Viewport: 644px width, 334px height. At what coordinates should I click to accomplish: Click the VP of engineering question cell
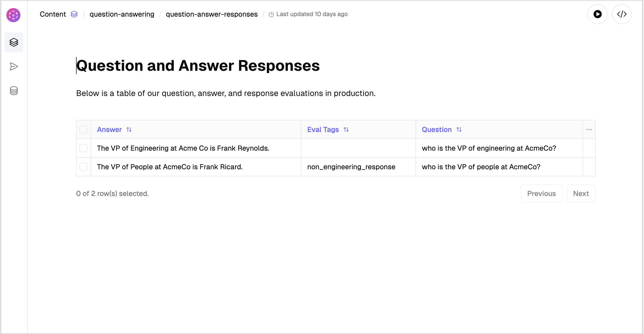499,148
